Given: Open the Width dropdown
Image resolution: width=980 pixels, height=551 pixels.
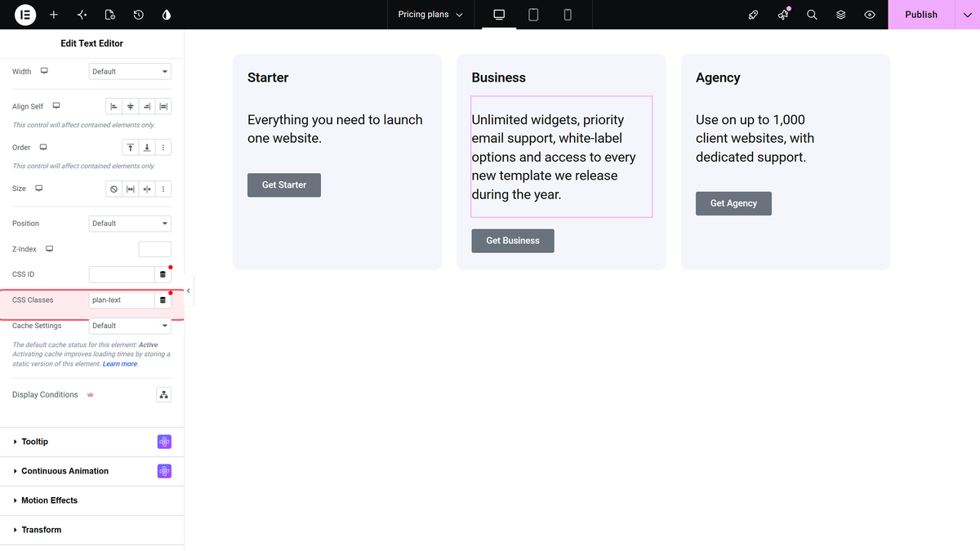Looking at the screenshot, I should [130, 72].
